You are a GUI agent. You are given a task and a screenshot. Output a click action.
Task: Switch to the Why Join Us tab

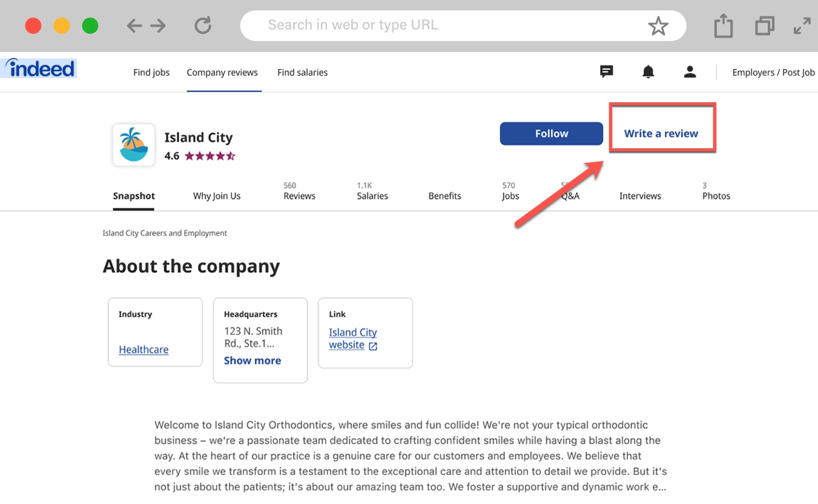[x=217, y=196]
